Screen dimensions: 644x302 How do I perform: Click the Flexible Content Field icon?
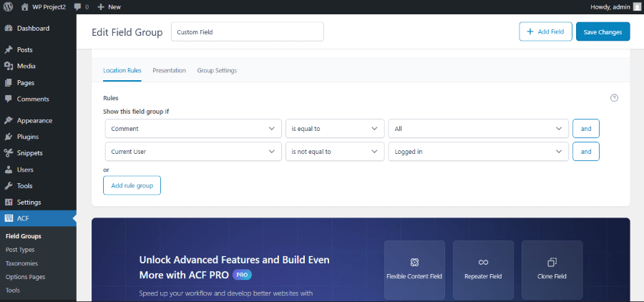tap(414, 262)
